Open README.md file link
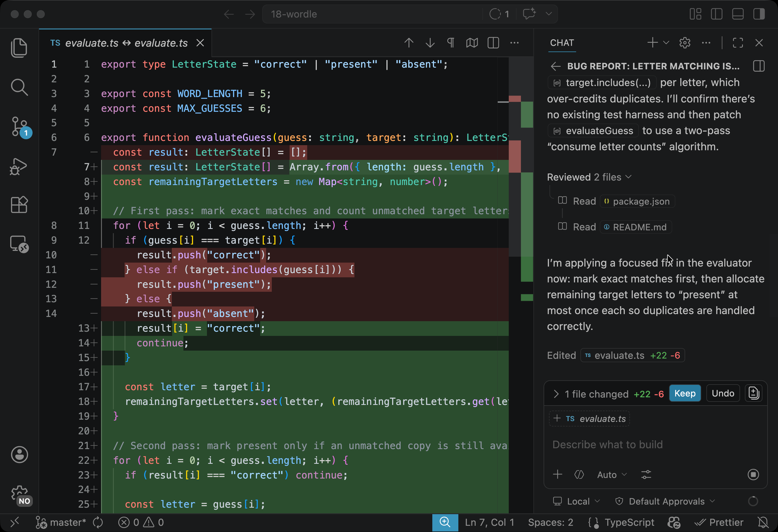The height and width of the screenshot is (532, 778). pyautogui.click(x=636, y=227)
